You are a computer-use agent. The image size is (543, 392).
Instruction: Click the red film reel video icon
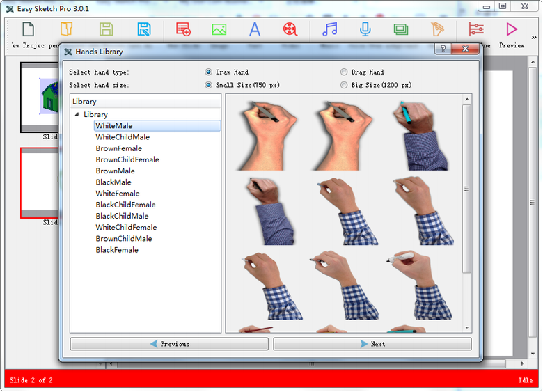pos(290,29)
